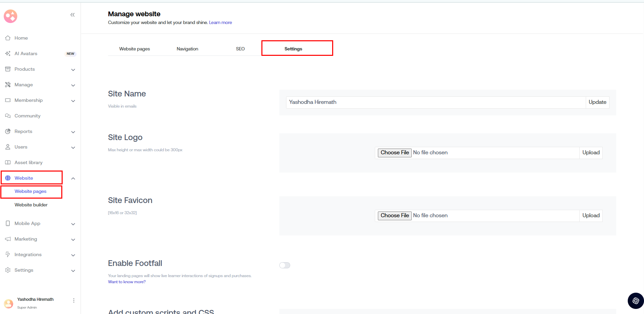The width and height of the screenshot is (644, 314).
Task: Open the SEO tab
Action: tap(240, 49)
